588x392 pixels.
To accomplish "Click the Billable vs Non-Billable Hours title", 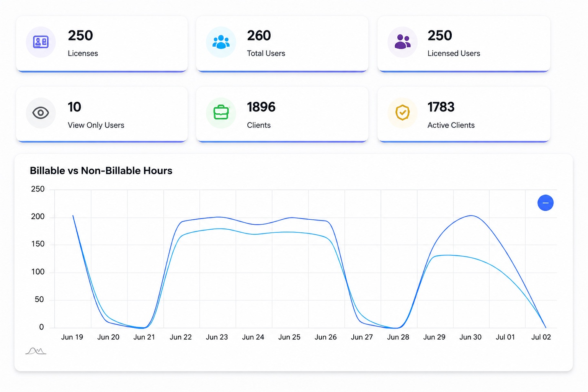I will [101, 171].
